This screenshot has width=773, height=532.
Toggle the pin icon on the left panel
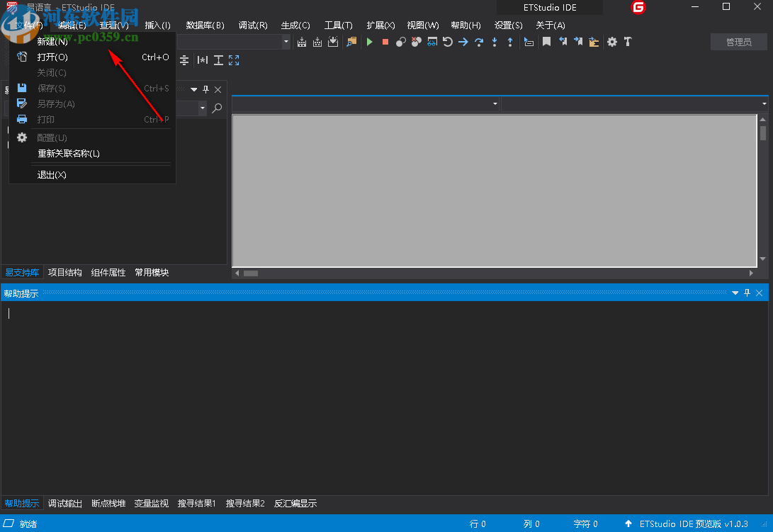tap(205, 89)
